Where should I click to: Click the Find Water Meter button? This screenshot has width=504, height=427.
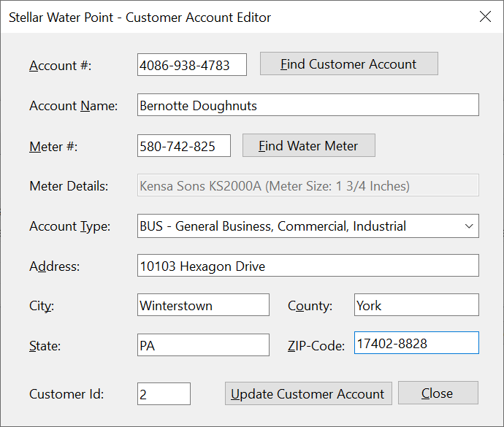pyautogui.click(x=308, y=145)
